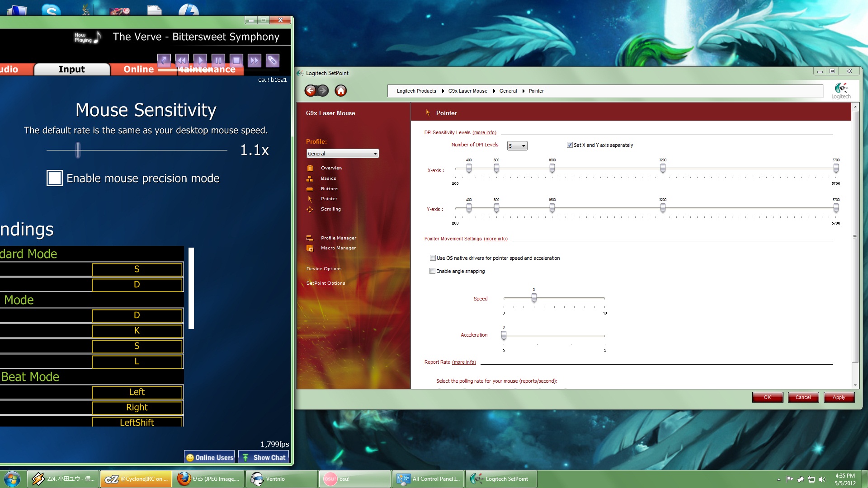Enable Use OS native drivers checkbox

(x=433, y=258)
